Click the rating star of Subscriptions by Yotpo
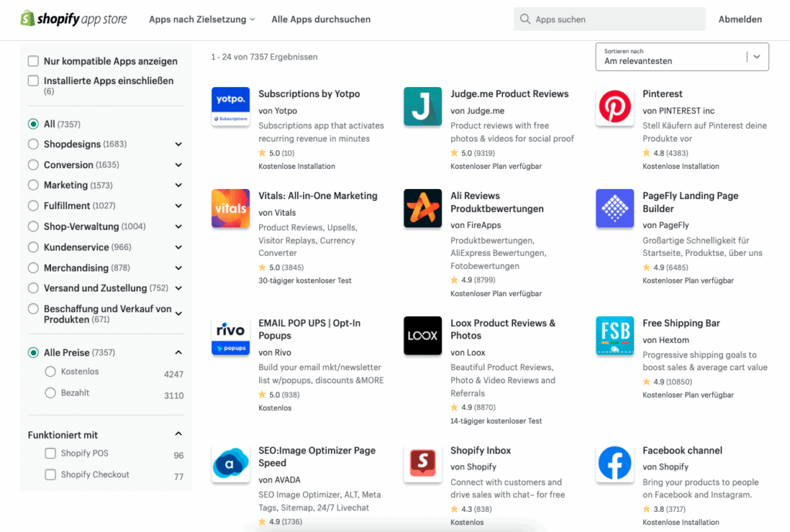Viewport: 790px width, 532px height. [x=262, y=153]
